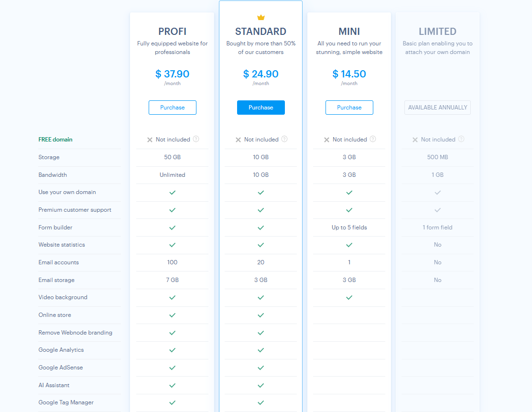Image resolution: width=532 pixels, height=412 pixels.
Task: Click the 100 email accounts value
Action: (173, 262)
